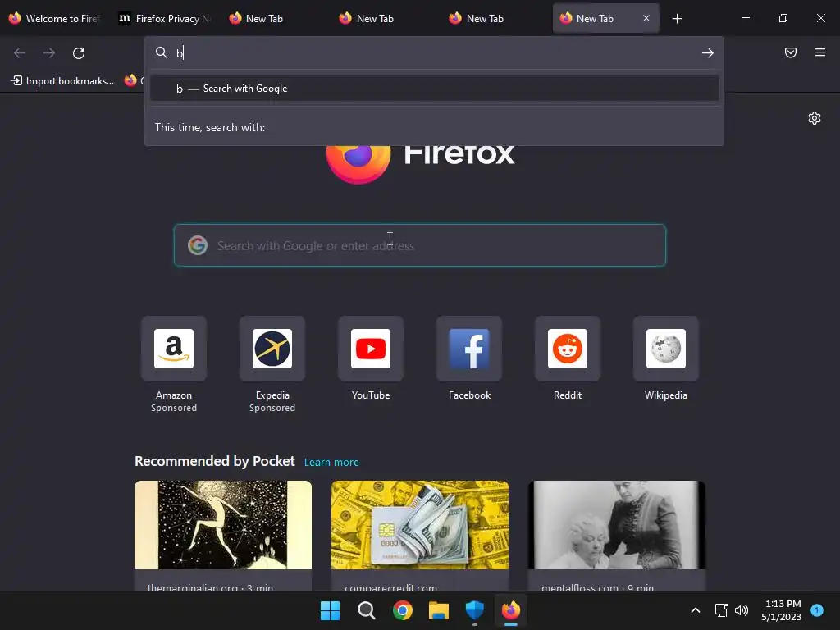The width and height of the screenshot is (840, 630).
Task: Click Learn more link for Pocket
Action: (331, 463)
